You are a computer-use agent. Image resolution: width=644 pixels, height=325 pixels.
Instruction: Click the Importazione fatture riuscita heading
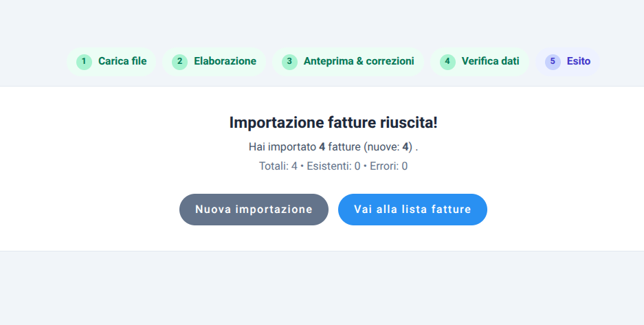point(333,123)
